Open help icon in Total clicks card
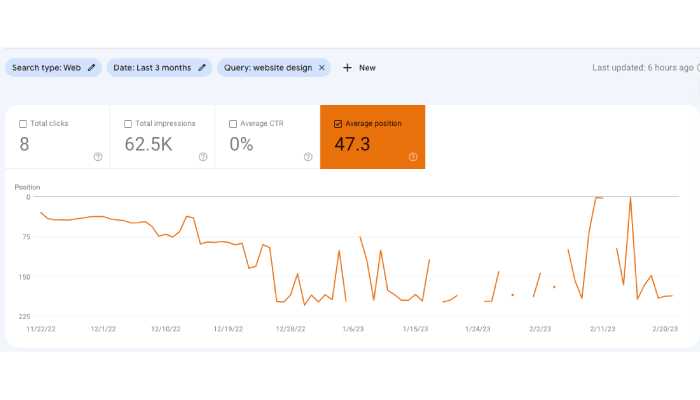 pyautogui.click(x=98, y=156)
